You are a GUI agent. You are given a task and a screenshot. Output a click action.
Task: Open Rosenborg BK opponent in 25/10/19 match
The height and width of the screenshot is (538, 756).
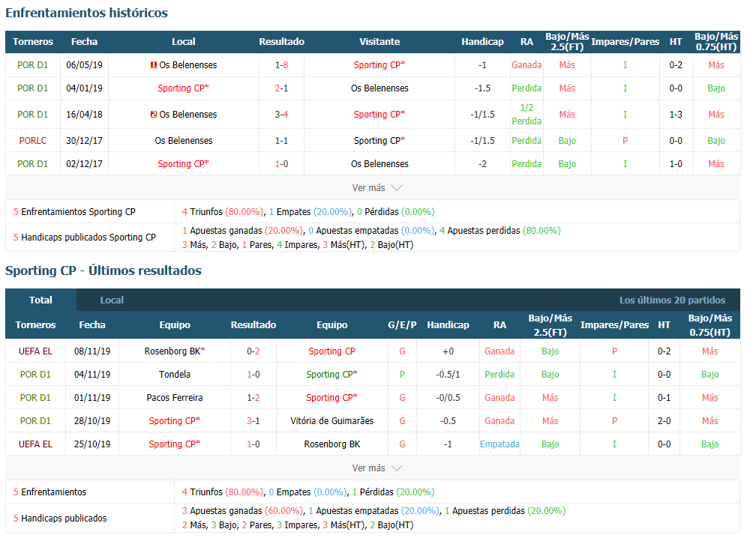coord(331,444)
